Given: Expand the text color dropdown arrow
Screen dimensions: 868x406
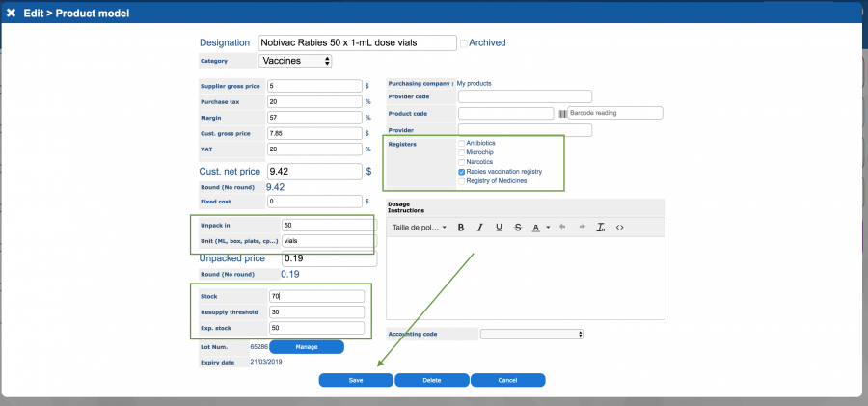Looking at the screenshot, I should pos(548,227).
